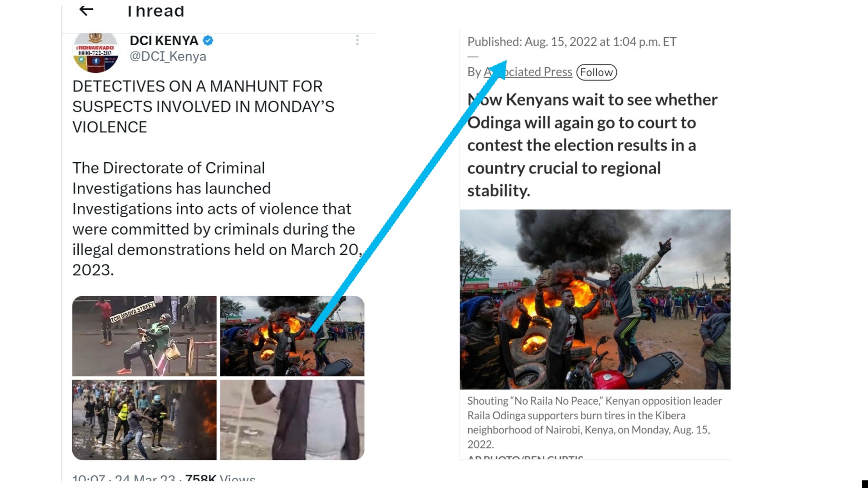The image size is (868, 488).
Task: Open the three-dot tweet options menu
Action: (x=357, y=41)
